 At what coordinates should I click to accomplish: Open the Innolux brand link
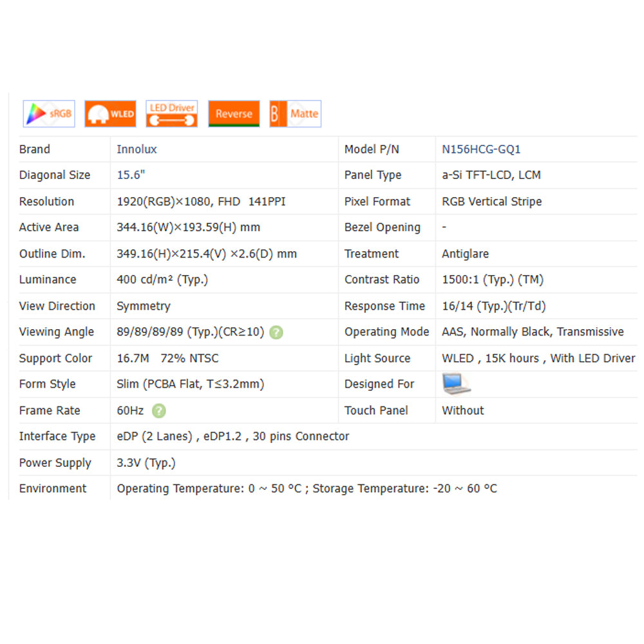point(137,149)
